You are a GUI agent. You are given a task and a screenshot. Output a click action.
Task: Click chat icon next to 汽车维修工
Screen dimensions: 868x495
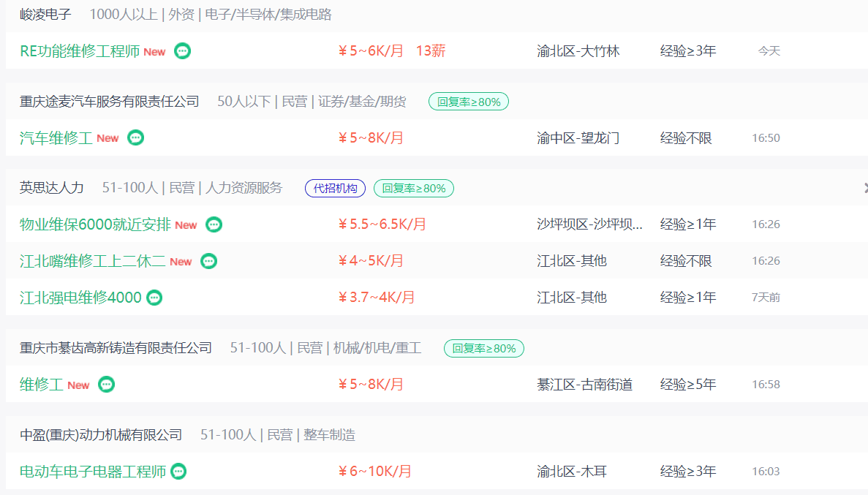click(135, 137)
